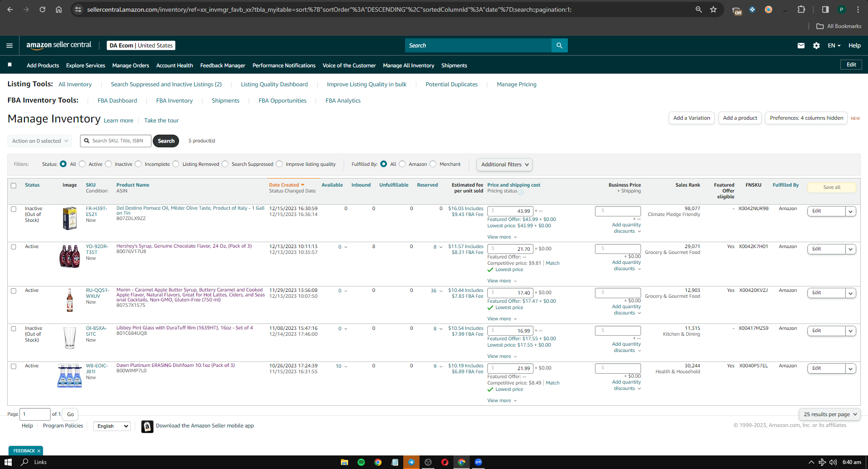Screen dimensions: 868x469
Task: Click the Take the tour link
Action: [x=161, y=121]
